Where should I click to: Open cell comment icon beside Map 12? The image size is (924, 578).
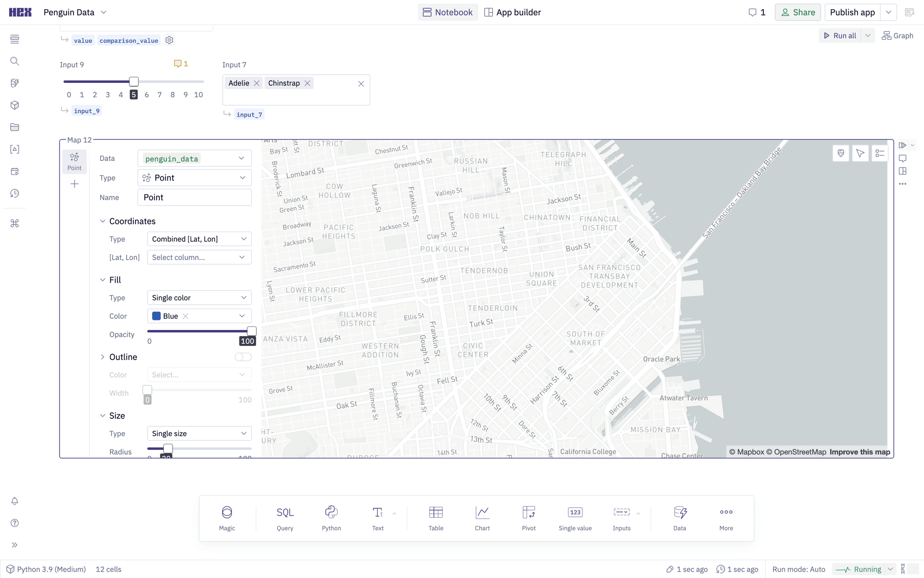coord(902,158)
